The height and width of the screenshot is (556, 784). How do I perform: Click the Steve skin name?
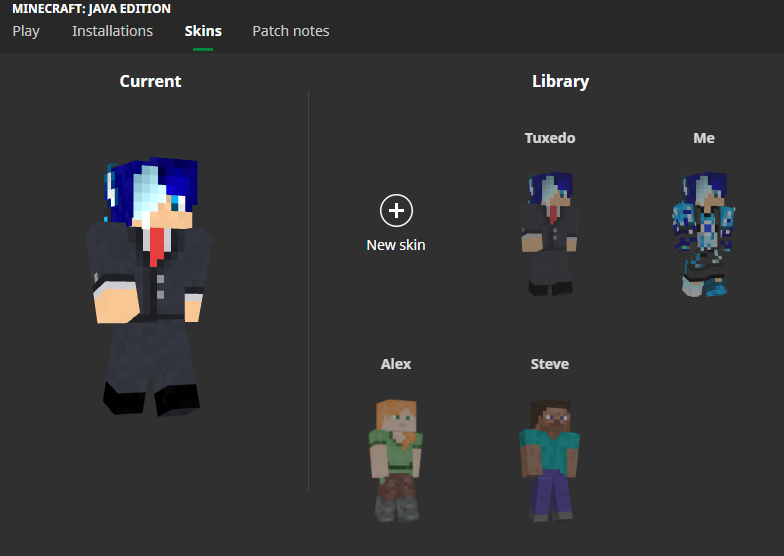(550, 364)
